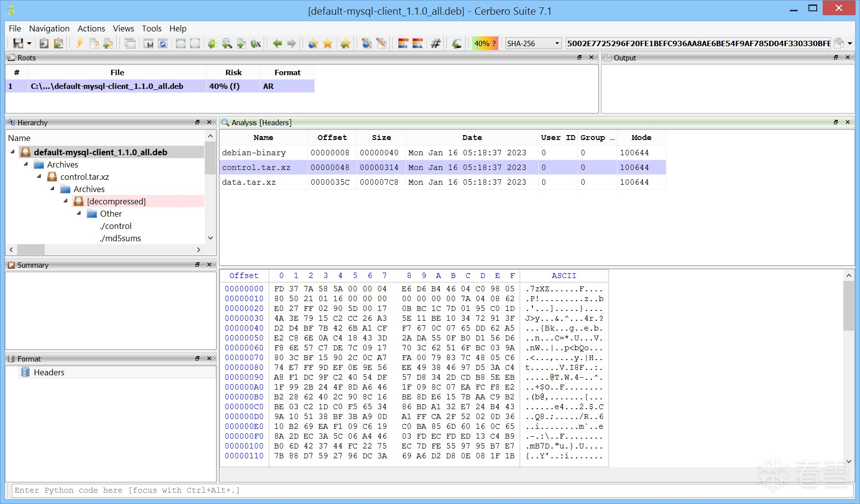Viewport: 860px width, 504px height.
Task: Toggle floating of the Analysis panel
Action: [836, 122]
